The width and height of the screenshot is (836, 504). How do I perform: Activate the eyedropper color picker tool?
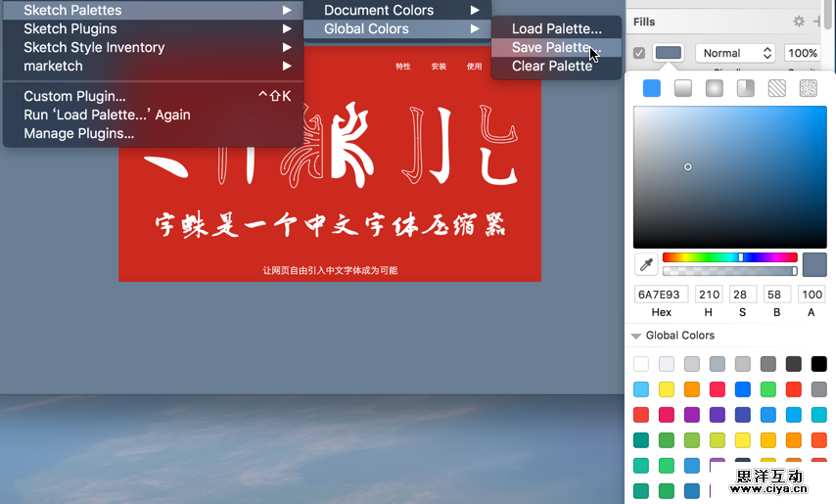click(646, 264)
